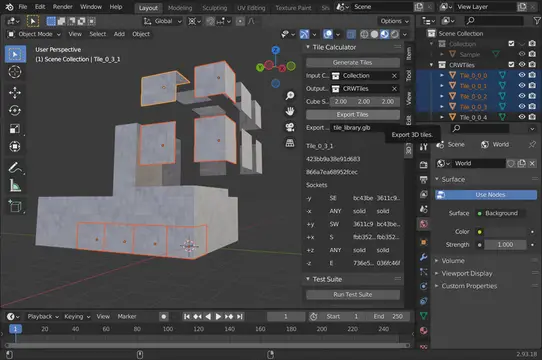Click the Generate Tiles button
This screenshot has width=542, height=360.
point(353,63)
